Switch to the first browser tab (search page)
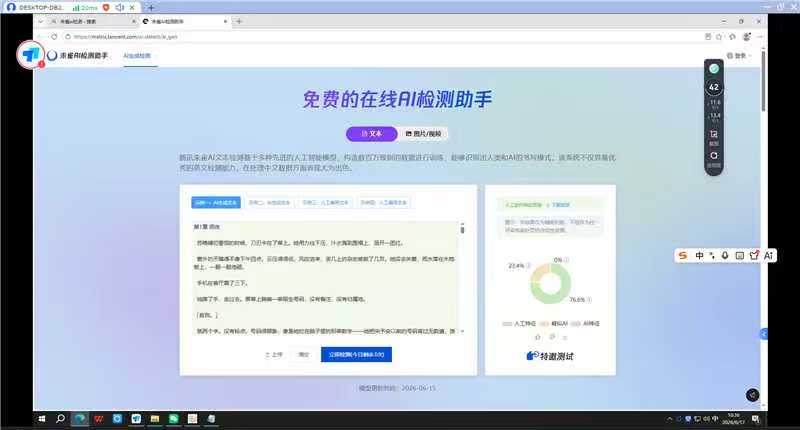Viewport: 800px width, 430px height. [x=92, y=21]
